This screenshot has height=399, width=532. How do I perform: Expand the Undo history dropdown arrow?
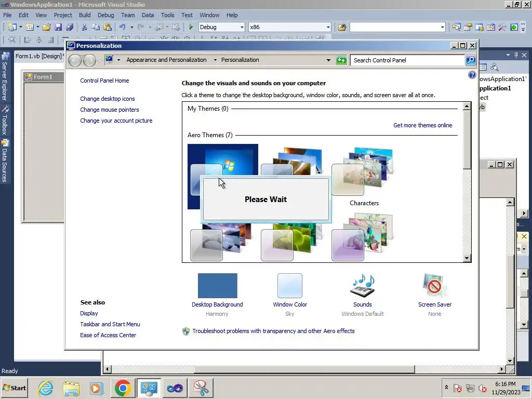pos(131,27)
